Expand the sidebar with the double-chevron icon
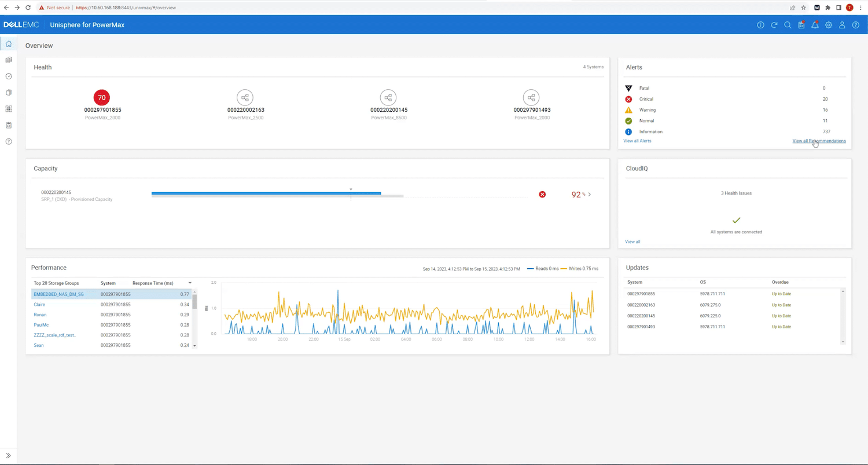 [8, 456]
